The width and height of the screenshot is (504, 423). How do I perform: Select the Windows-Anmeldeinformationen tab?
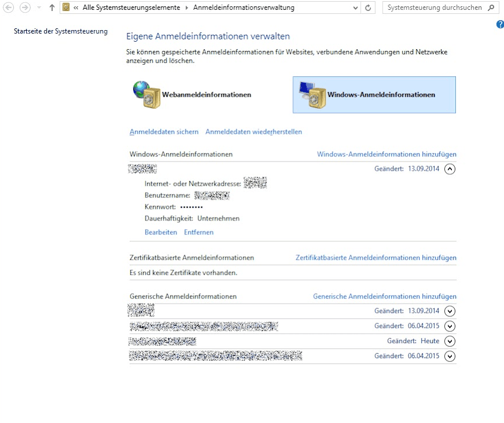point(374,95)
